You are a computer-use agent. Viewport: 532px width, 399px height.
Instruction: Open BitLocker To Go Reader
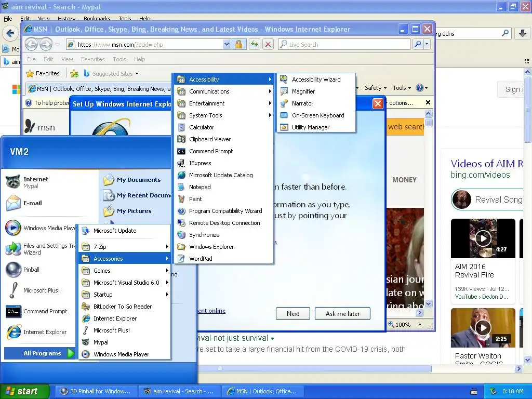125,307
